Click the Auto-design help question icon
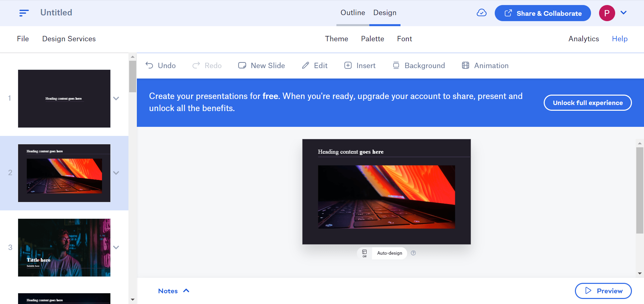 click(413, 253)
